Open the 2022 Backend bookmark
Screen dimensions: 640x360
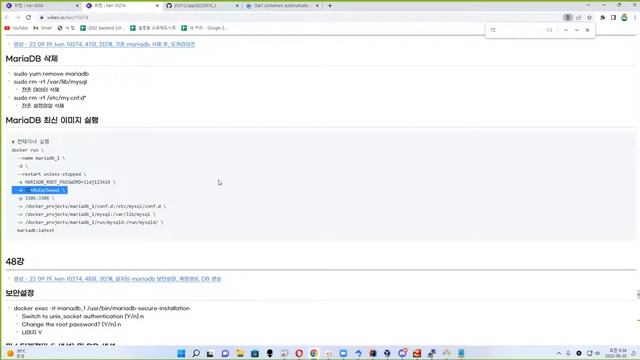(x=102, y=28)
